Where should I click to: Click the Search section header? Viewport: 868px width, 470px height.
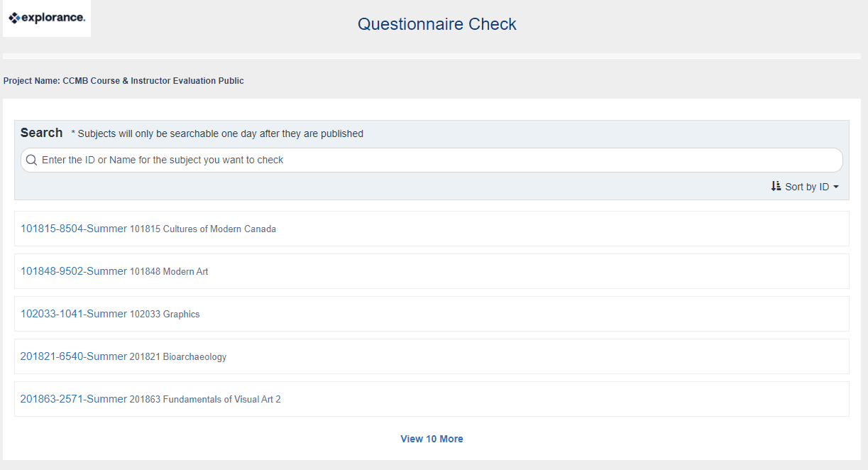41,132
